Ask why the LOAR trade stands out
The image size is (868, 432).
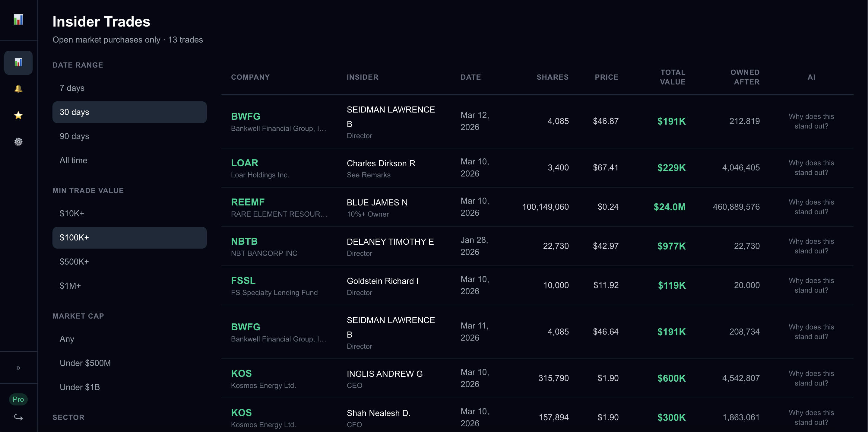click(811, 168)
